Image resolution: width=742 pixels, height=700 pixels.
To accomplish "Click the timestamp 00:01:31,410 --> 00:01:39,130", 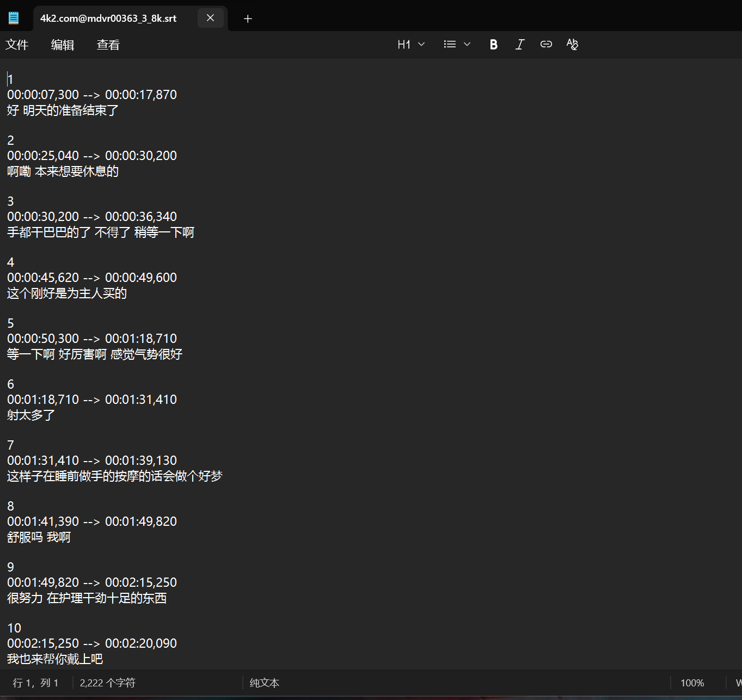I will tap(92, 460).
